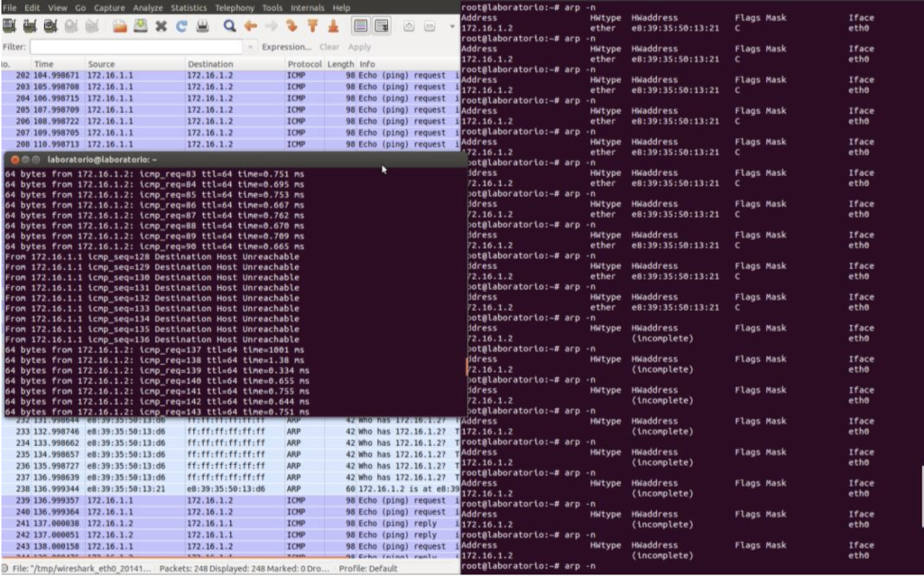Go forward in packet history arrow
Screen dimensions: 924x577
[x=271, y=26]
